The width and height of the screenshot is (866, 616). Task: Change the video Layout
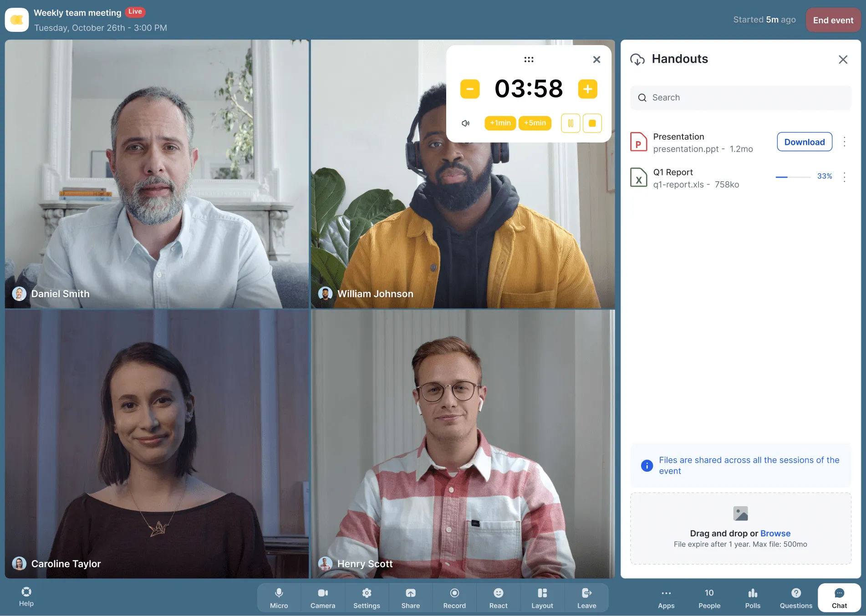[542, 598]
